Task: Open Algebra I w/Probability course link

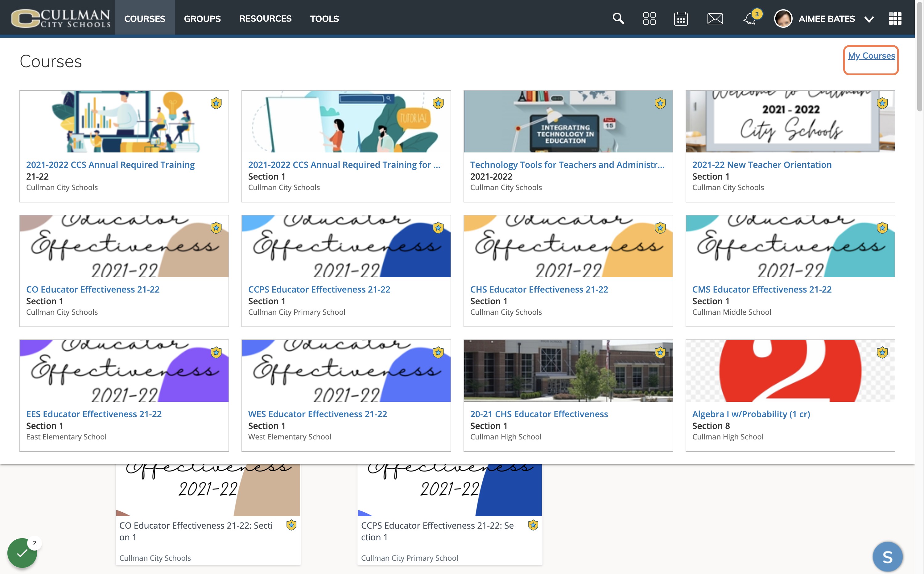Action: click(751, 414)
